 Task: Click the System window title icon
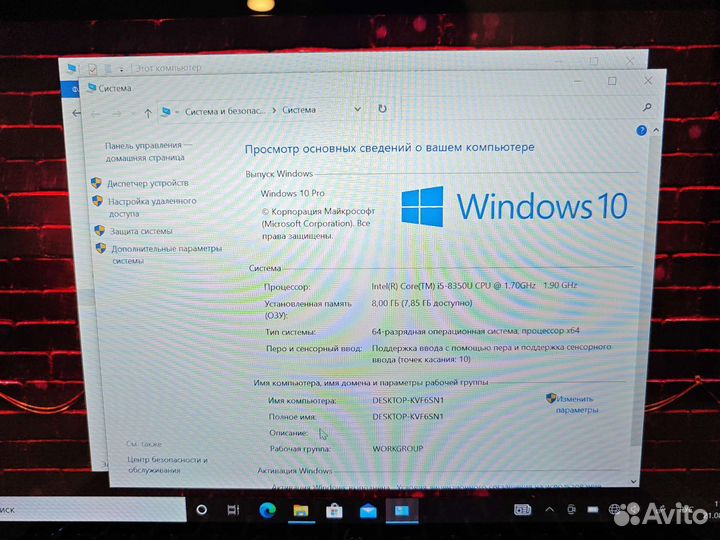[91, 87]
